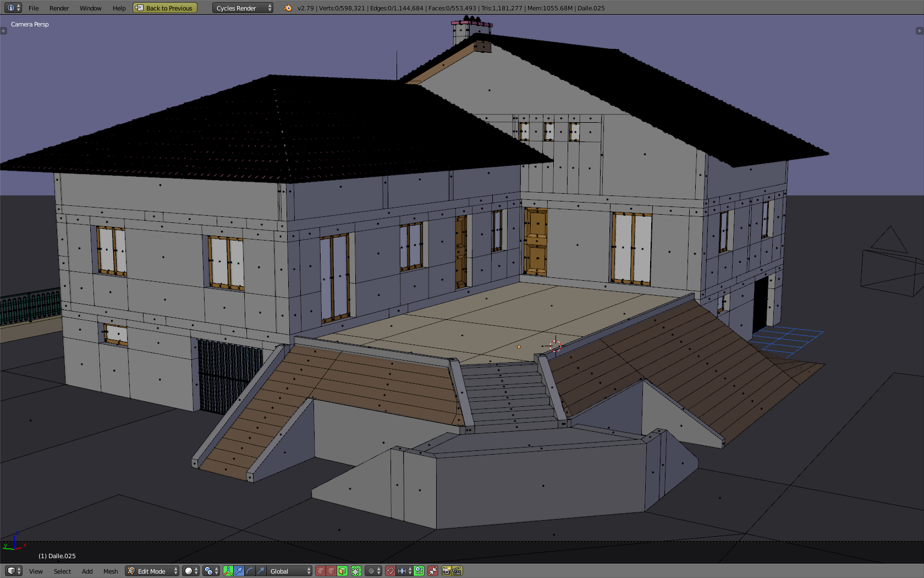Enable vertex select mode
The image size is (924, 578).
coord(321,571)
